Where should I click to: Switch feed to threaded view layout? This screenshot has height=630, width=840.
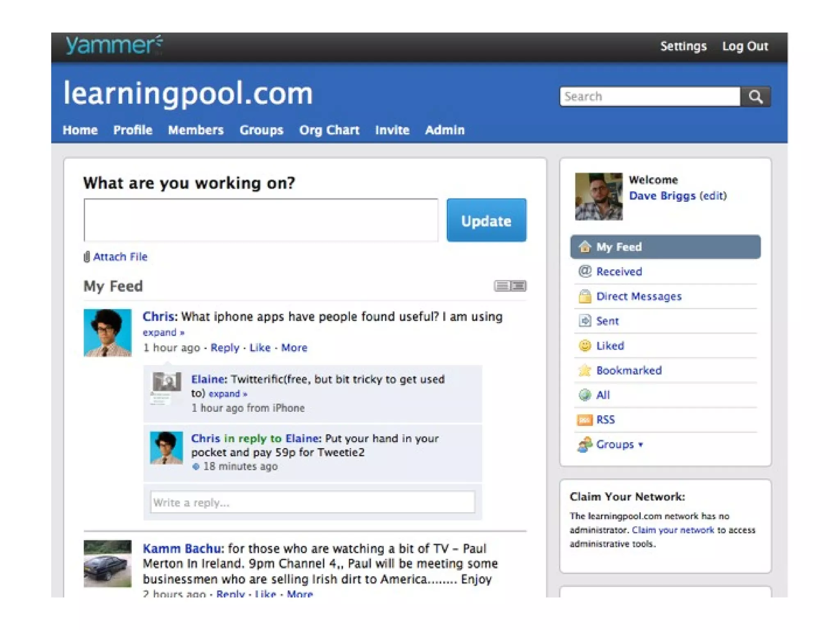519,286
